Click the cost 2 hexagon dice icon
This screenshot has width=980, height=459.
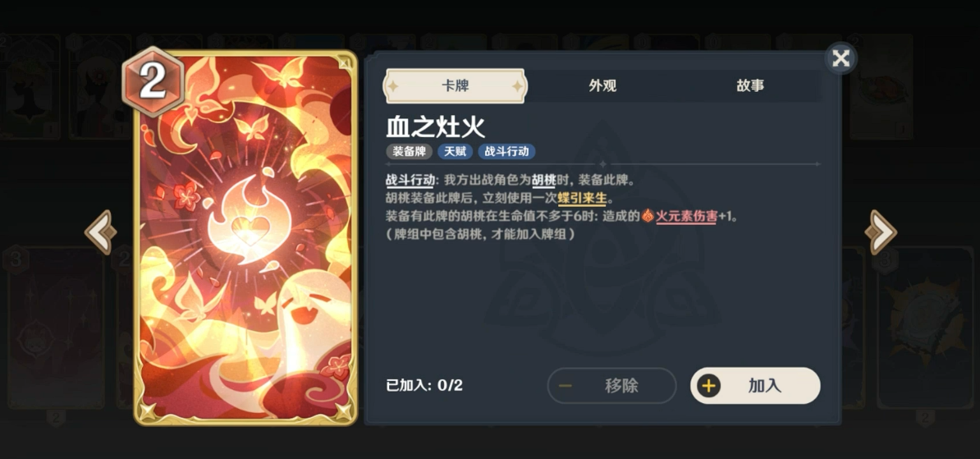click(153, 81)
